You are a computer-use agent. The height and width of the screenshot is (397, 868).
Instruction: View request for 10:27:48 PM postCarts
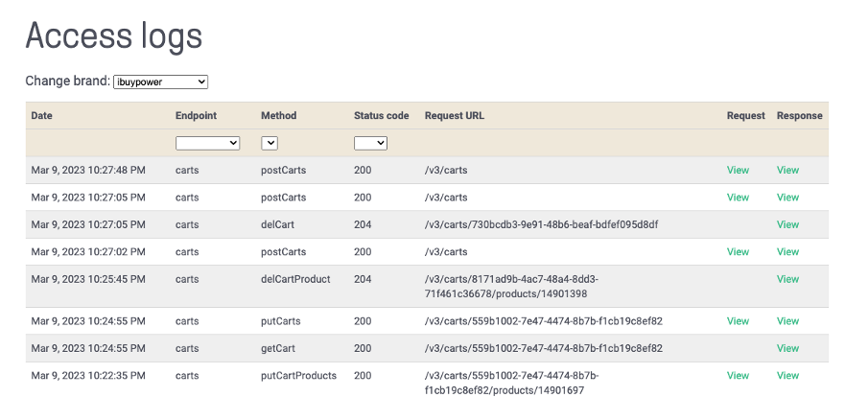click(x=738, y=171)
